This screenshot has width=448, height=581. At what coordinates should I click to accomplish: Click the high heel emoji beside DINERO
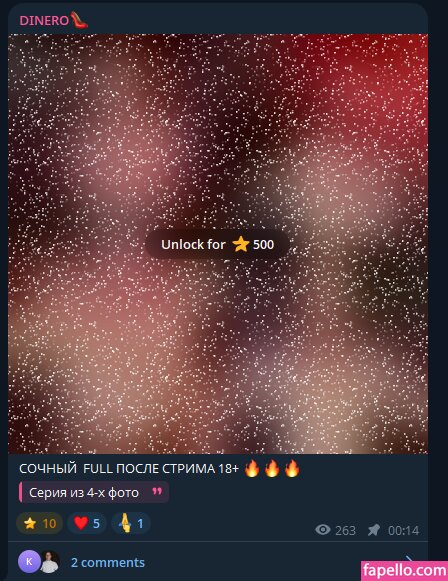[x=79, y=20]
